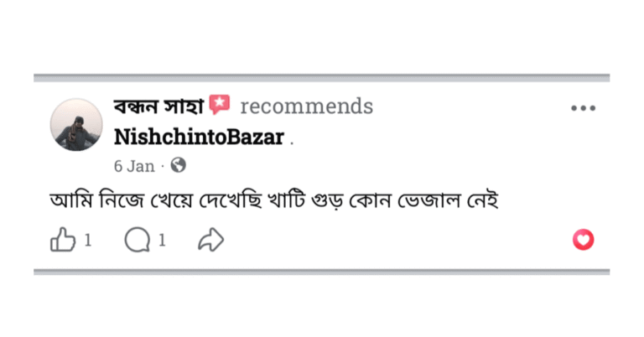Open comments via the speech bubble icon
This screenshot has height=337, width=644.
[x=137, y=241]
